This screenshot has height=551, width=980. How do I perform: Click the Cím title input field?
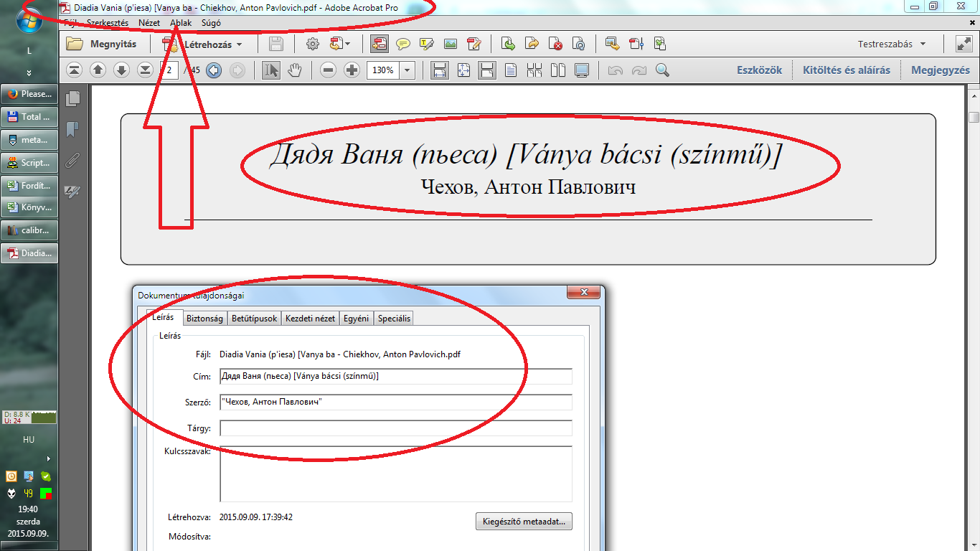point(396,377)
